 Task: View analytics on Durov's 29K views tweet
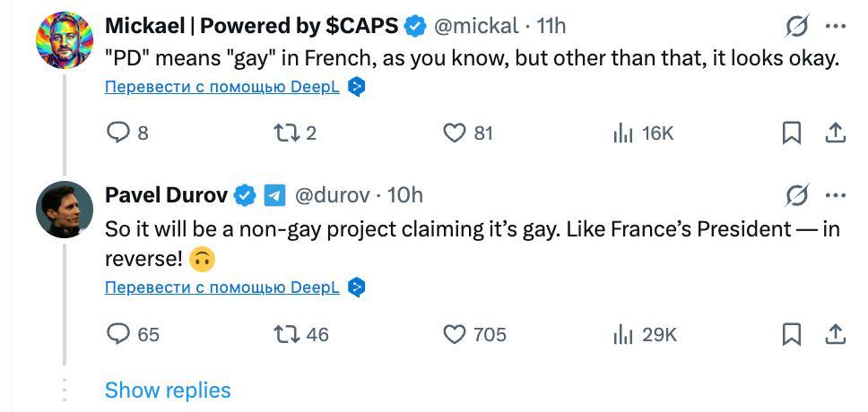point(622,335)
